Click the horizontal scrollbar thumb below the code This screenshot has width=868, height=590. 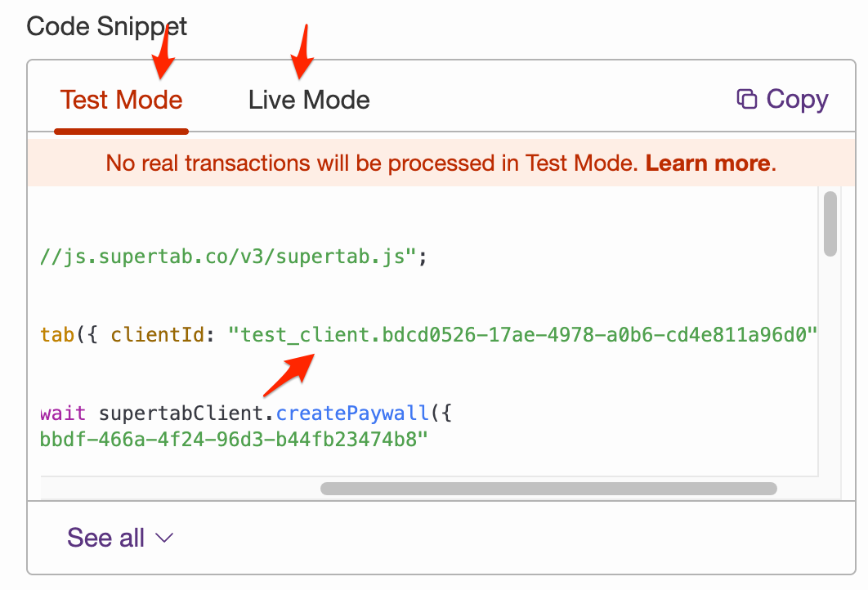coord(548,489)
